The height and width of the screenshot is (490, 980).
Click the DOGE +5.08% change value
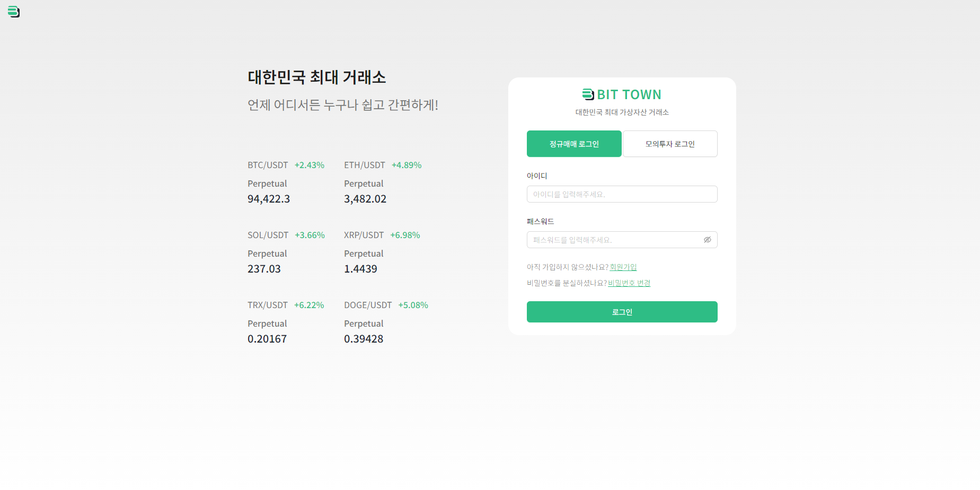(413, 305)
